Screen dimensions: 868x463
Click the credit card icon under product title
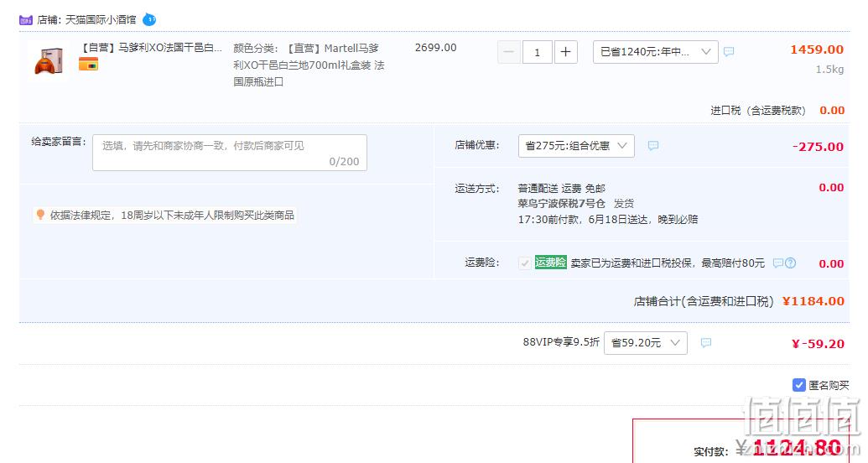(x=88, y=65)
